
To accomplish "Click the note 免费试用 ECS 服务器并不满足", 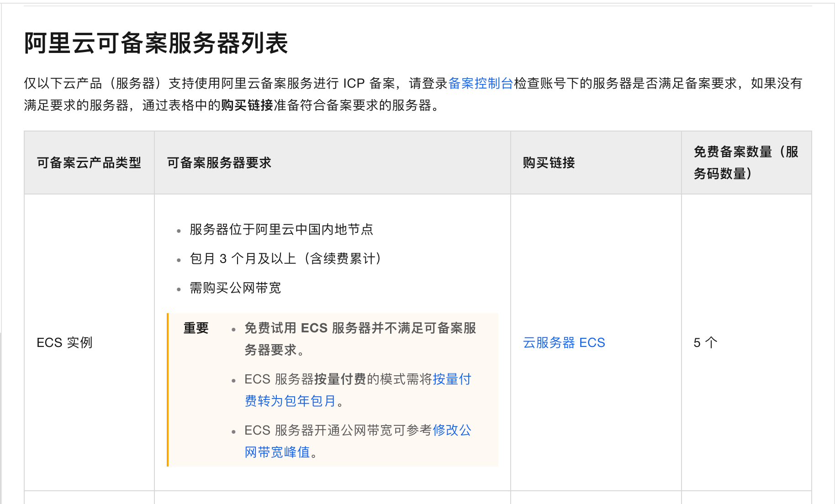I will point(360,339).
